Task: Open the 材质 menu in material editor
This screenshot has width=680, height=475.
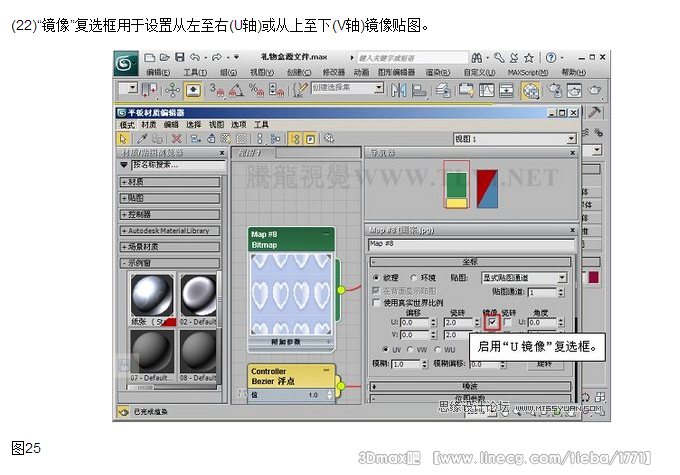Action: 149,125
